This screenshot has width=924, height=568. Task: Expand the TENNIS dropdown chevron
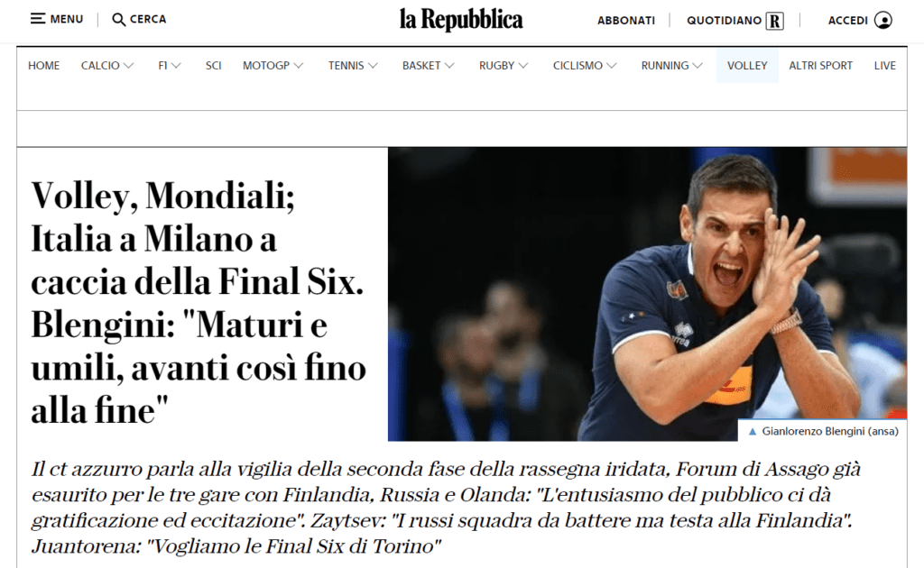click(373, 65)
